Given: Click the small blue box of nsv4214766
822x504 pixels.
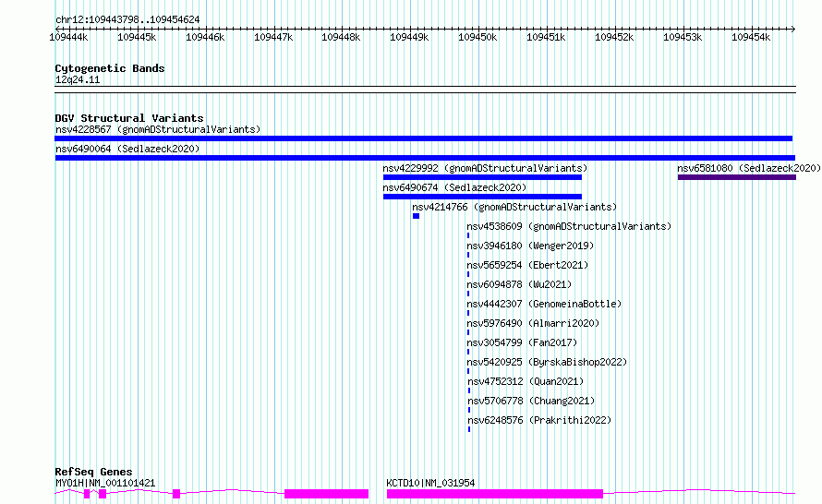Looking at the screenshot, I should click(x=416, y=216).
